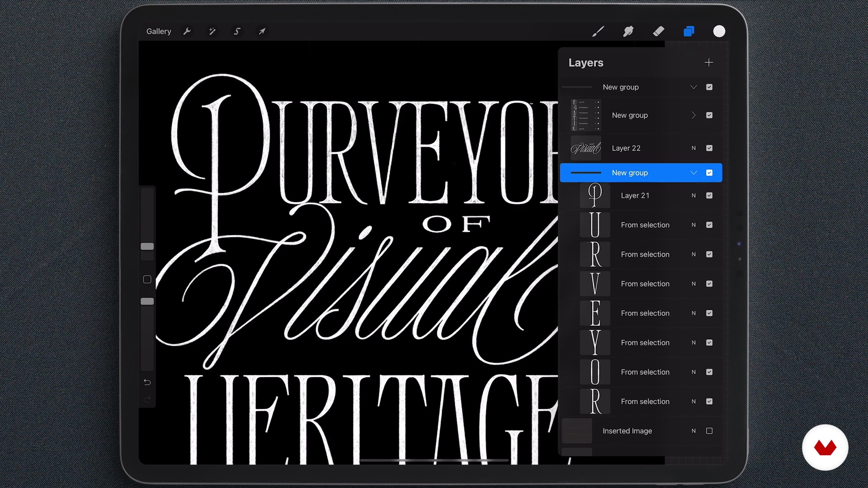Adjust the brush size slider handle
The height and width of the screenshot is (488, 868).
click(147, 246)
